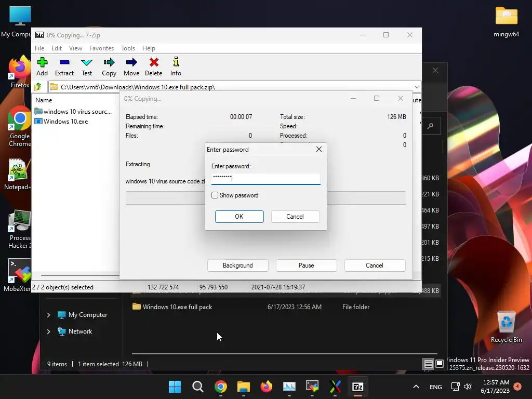The width and height of the screenshot is (532, 399).
Task: Confirm password with OK button
Action: 239,217
